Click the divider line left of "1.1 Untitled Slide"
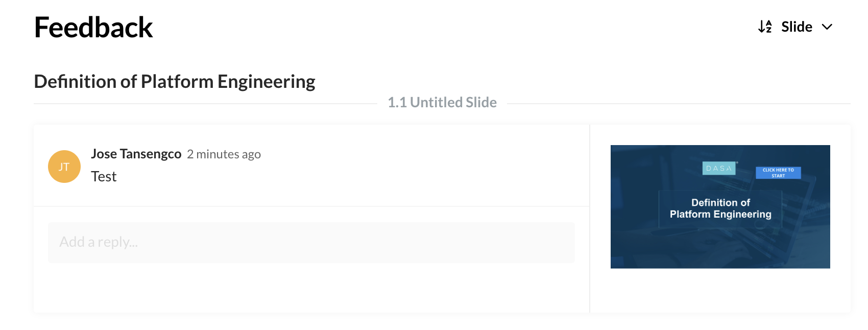Screen dimensions: 868x330 (204, 104)
